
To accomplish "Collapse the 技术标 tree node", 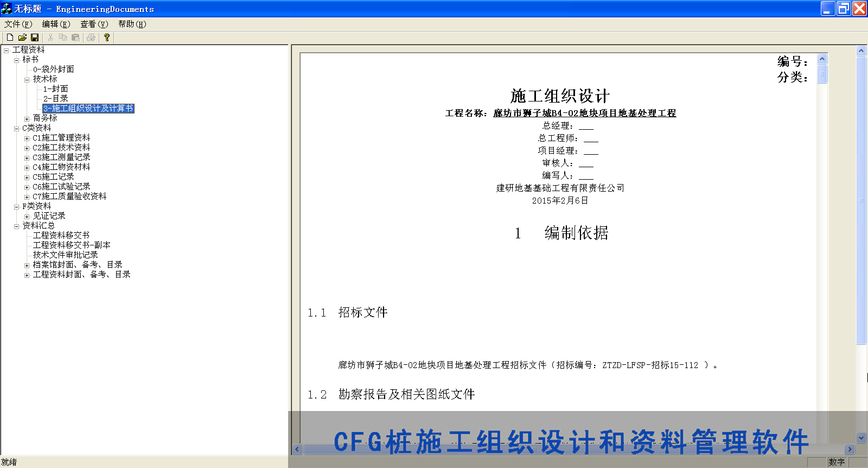I will 27,79.
